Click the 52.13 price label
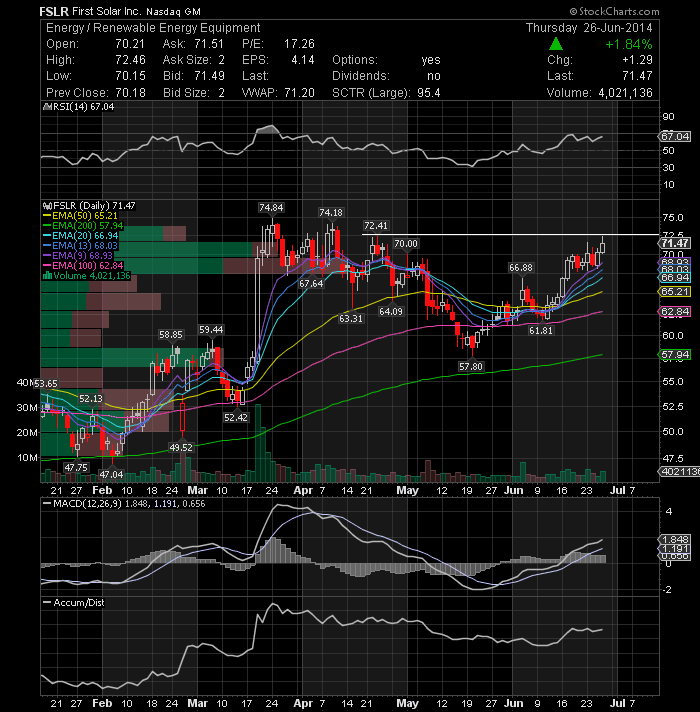This screenshot has height=712, width=700. (91, 398)
